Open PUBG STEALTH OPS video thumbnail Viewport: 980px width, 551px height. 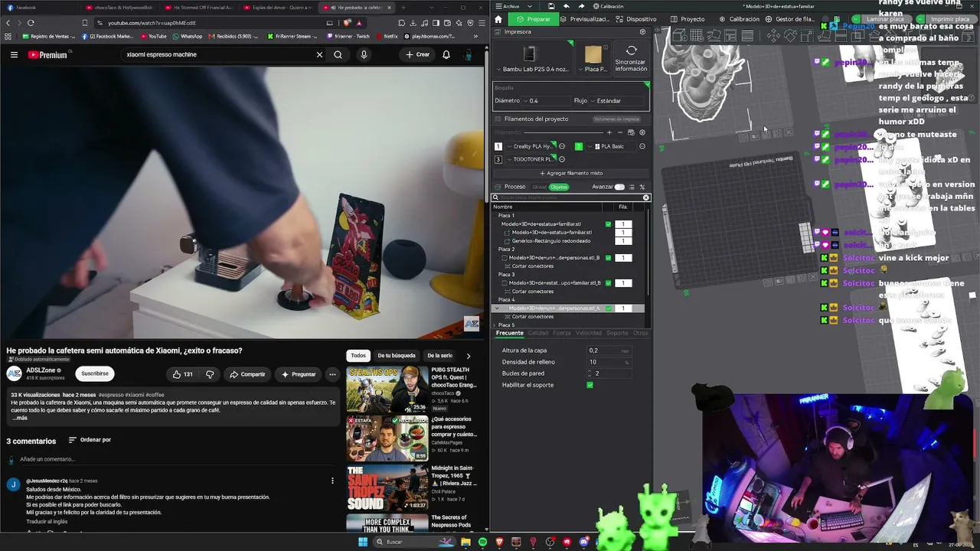pos(387,390)
